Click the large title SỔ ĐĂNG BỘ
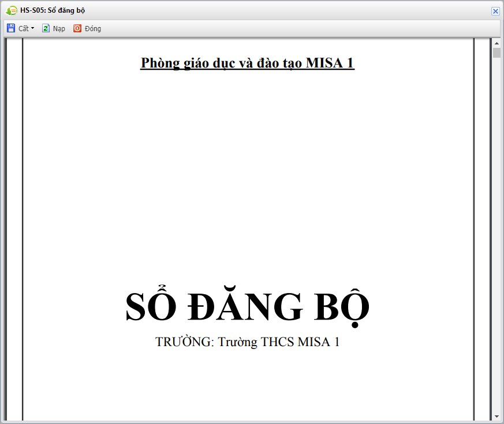Viewport: 504px width, 424px height. [247, 306]
